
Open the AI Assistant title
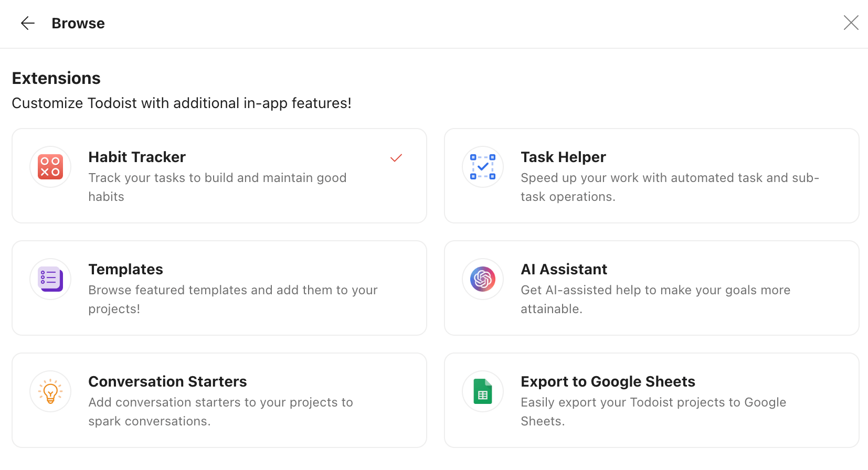tap(564, 269)
